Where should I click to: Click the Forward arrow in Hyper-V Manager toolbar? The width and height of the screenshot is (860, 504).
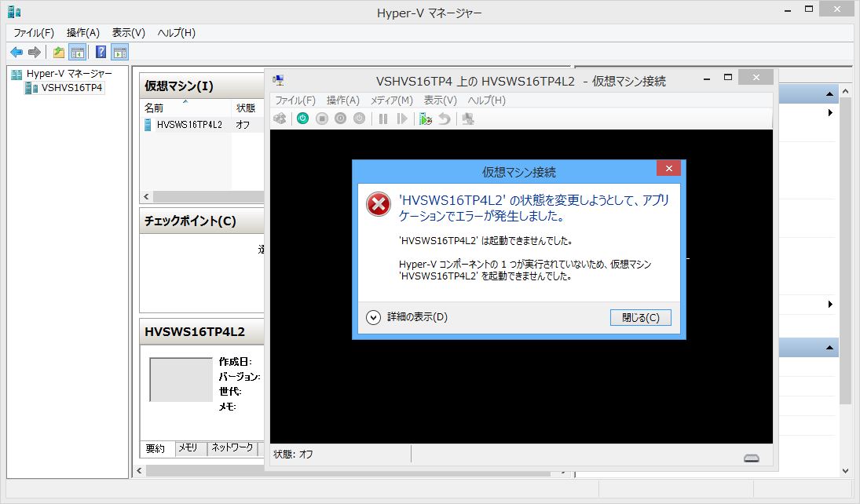(35, 53)
